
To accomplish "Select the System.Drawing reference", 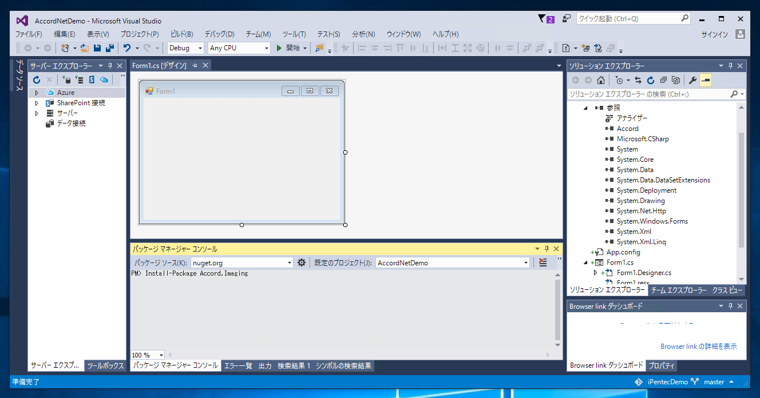I will click(640, 201).
